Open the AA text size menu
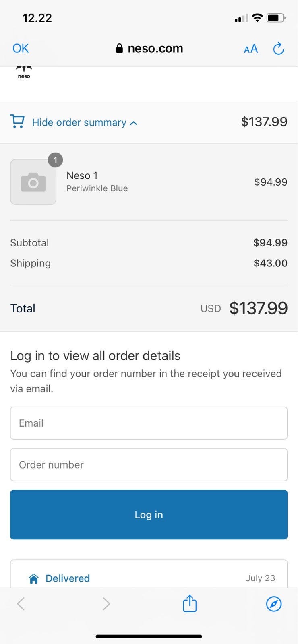 (250, 49)
